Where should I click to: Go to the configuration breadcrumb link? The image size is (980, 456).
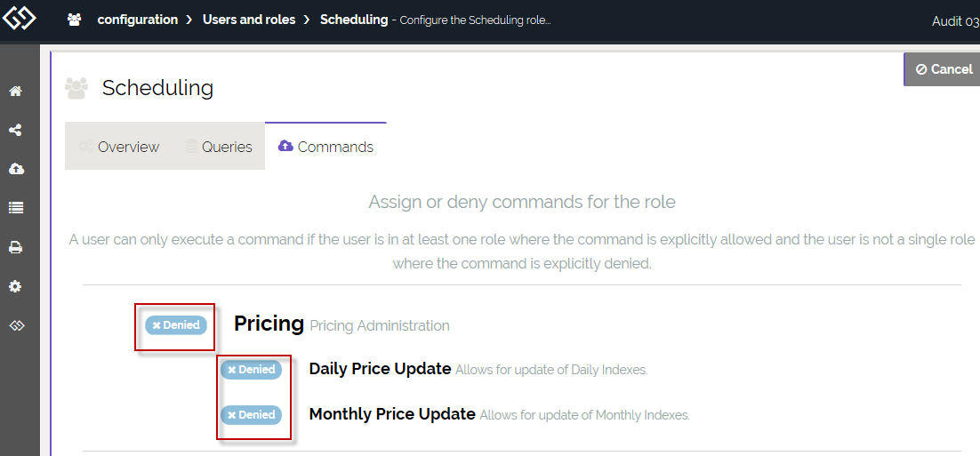[137, 20]
